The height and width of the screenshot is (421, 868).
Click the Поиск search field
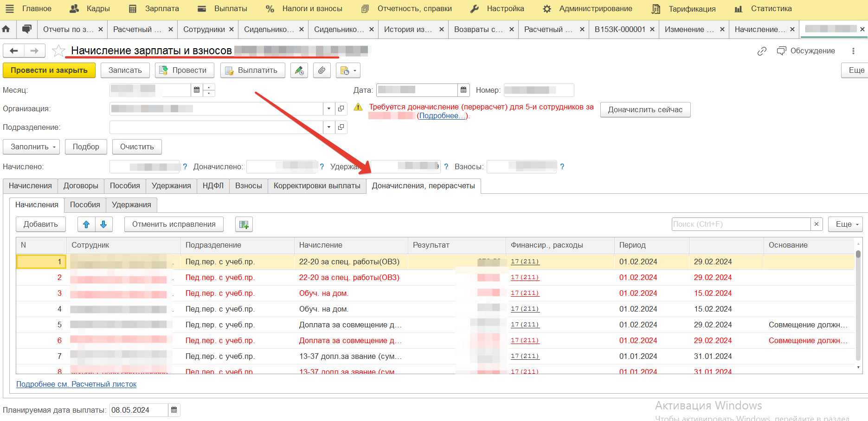741,224
